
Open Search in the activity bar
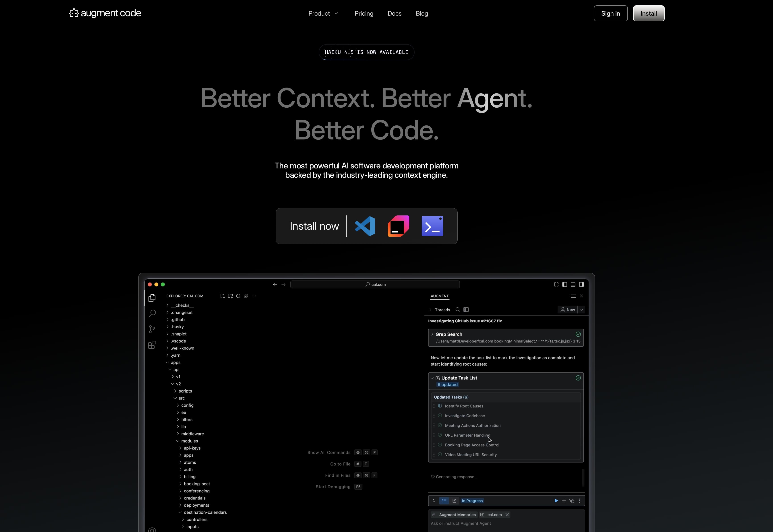(x=152, y=314)
